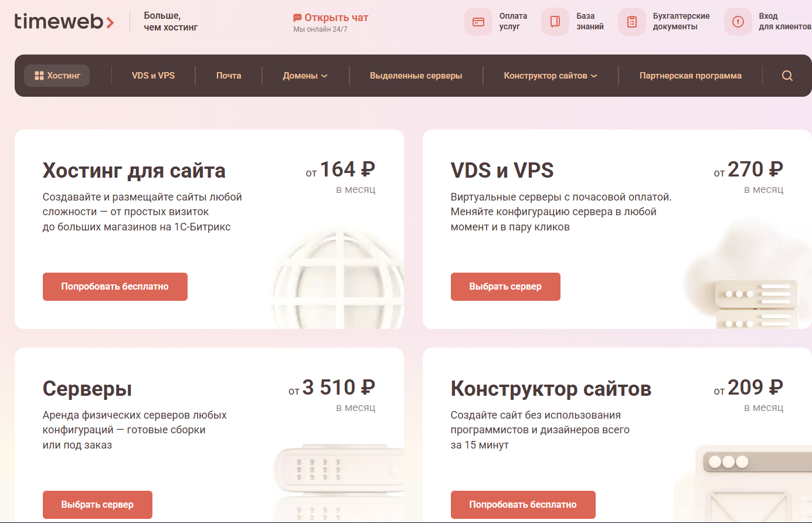Click the 164 ₽ price text

[348, 169]
